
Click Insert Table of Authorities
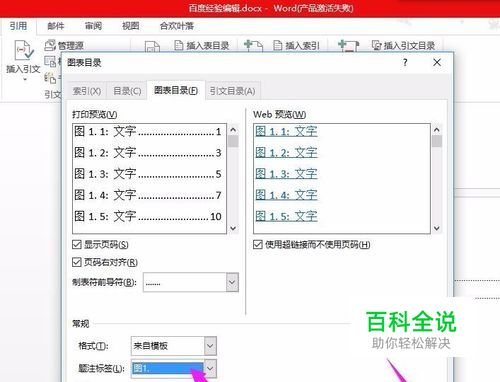[x=403, y=46]
